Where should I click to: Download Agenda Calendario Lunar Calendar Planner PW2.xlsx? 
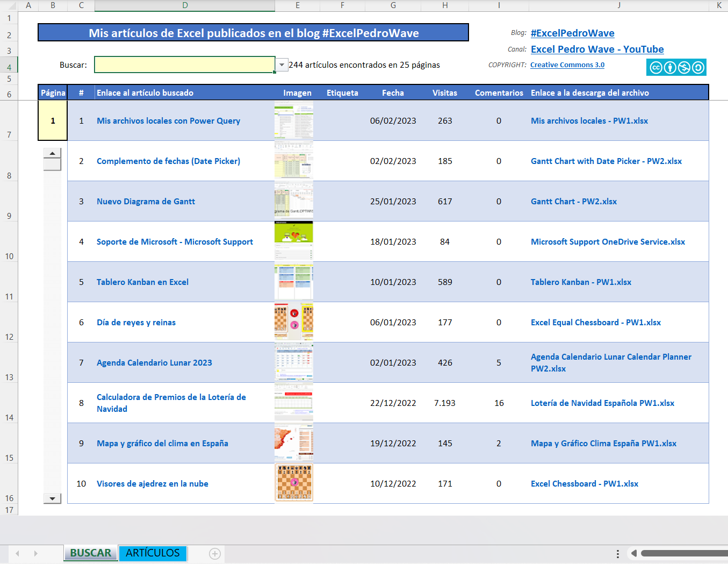point(611,362)
